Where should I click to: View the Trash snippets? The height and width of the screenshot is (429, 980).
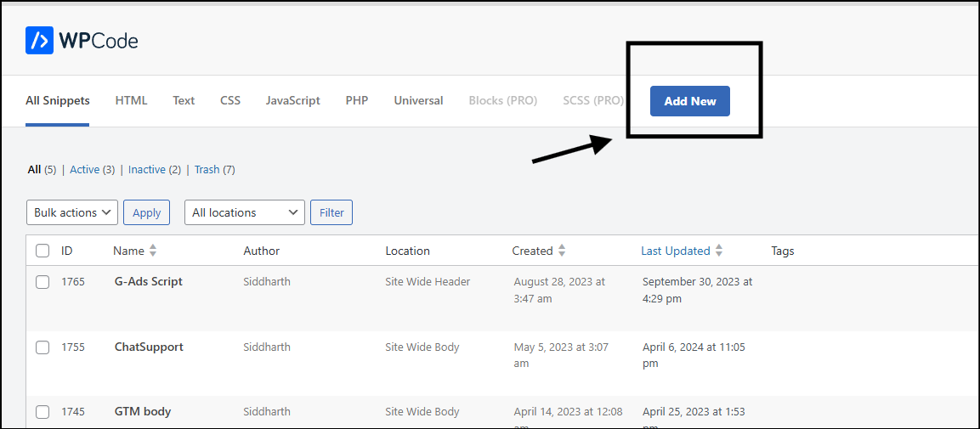click(207, 169)
